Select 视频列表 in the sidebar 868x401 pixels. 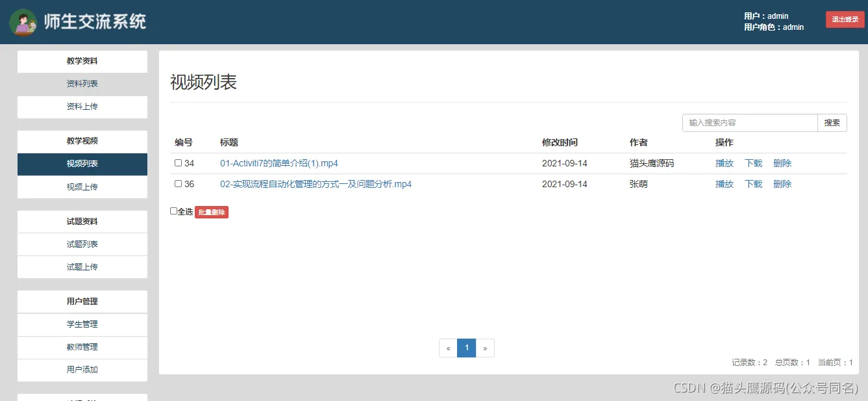(82, 164)
